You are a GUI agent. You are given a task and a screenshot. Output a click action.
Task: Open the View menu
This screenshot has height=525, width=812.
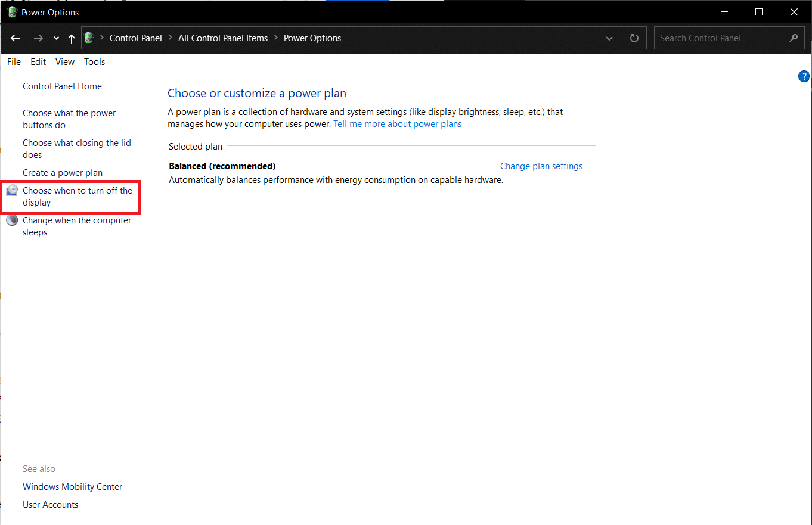(x=65, y=62)
